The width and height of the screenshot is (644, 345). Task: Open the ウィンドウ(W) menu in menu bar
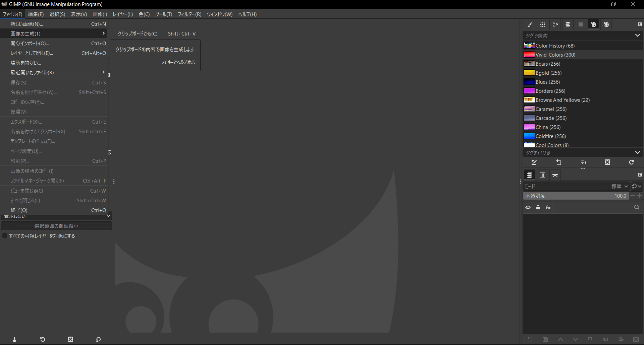point(219,14)
